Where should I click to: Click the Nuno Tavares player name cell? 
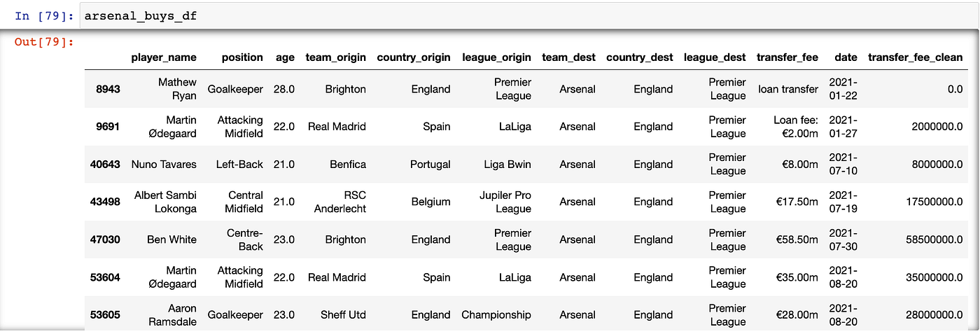164,165
